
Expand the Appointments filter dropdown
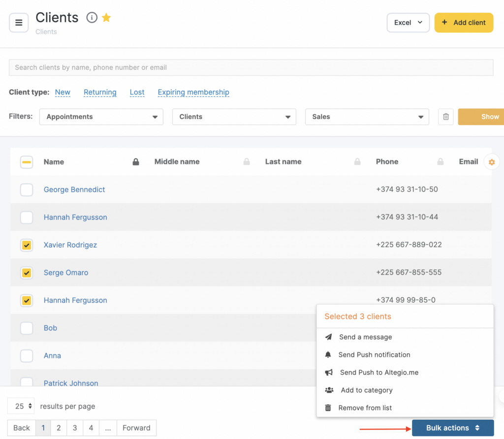[101, 117]
